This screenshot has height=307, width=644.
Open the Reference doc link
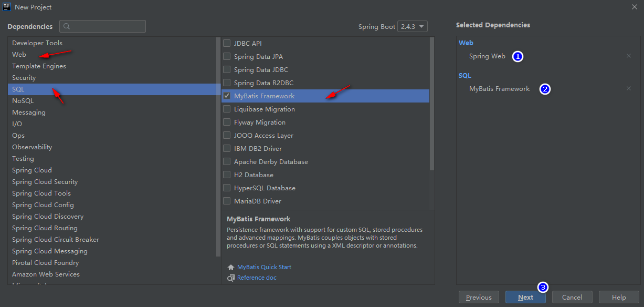[x=257, y=278]
